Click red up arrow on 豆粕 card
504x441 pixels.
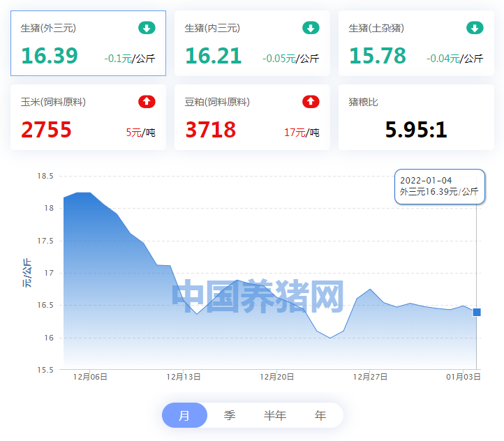click(x=311, y=102)
